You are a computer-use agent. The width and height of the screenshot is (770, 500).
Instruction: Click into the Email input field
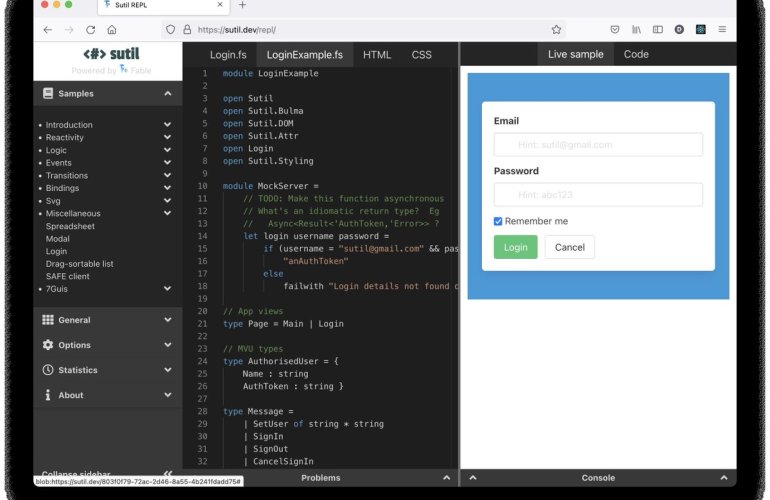[598, 145]
